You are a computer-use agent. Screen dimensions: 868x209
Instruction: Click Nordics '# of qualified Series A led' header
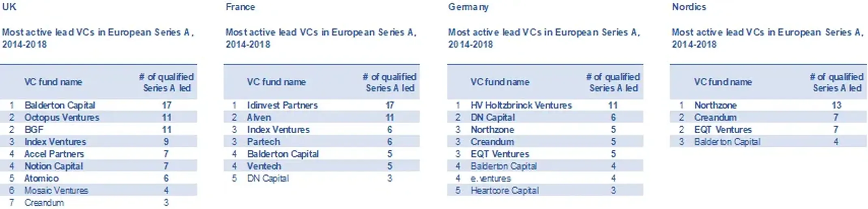pyautogui.click(x=837, y=82)
